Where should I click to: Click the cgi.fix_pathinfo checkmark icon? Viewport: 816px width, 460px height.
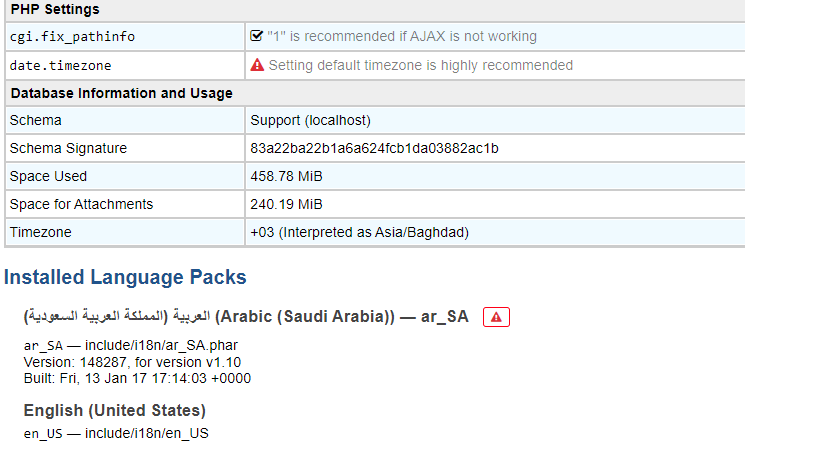[257, 36]
